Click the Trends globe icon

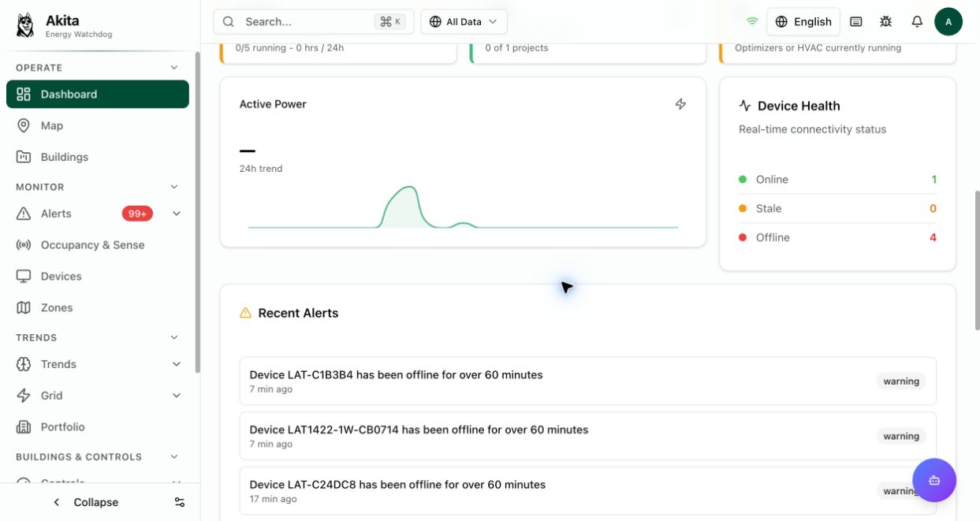pos(24,364)
